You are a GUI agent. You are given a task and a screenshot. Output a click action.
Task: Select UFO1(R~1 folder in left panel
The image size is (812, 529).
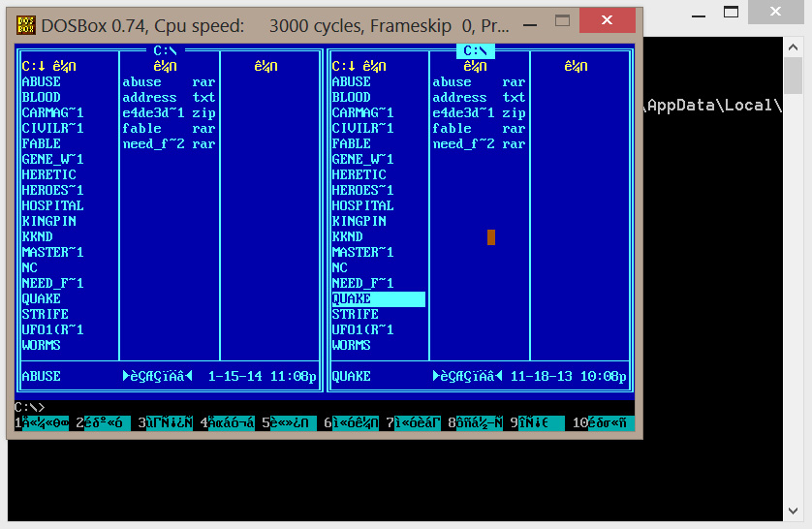coord(53,330)
